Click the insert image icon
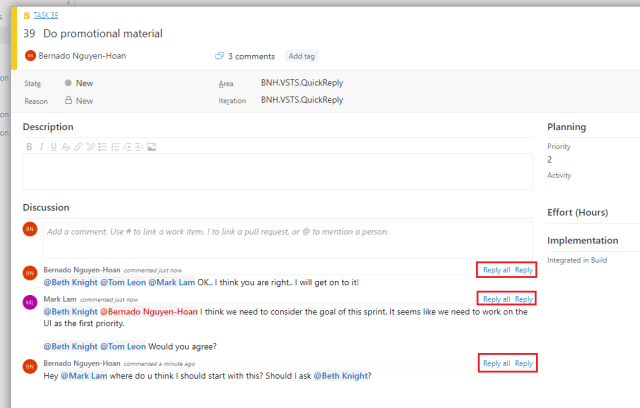Viewport: 640px width, 408px height. click(152, 147)
